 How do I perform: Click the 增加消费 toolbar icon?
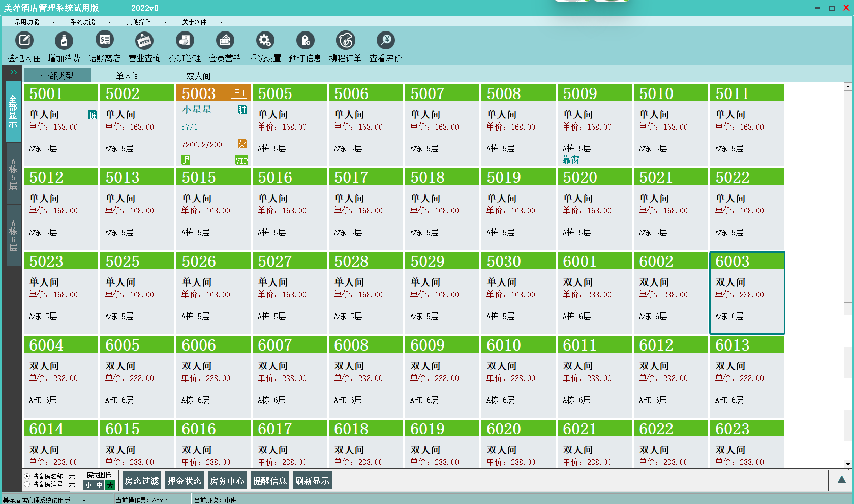[64, 41]
